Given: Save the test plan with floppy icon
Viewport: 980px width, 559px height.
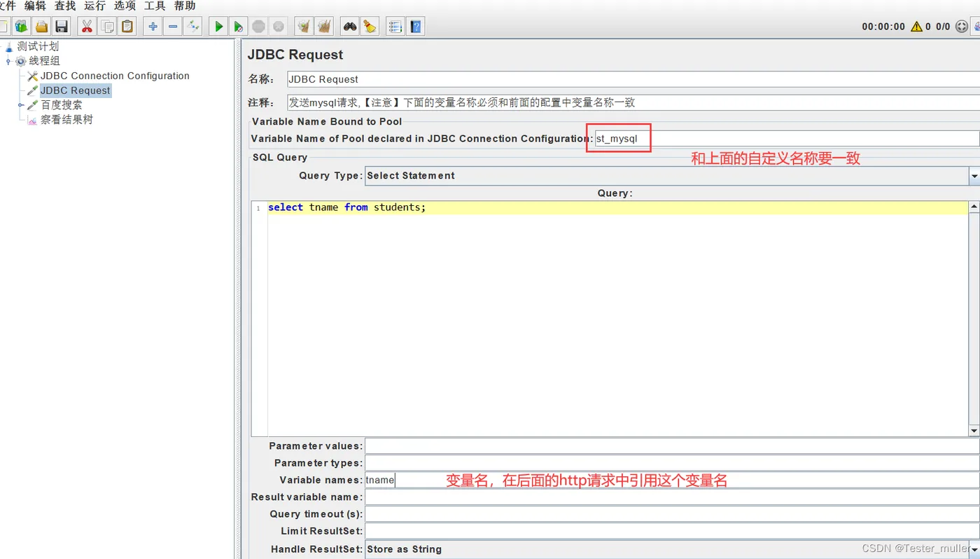Looking at the screenshot, I should pos(62,27).
